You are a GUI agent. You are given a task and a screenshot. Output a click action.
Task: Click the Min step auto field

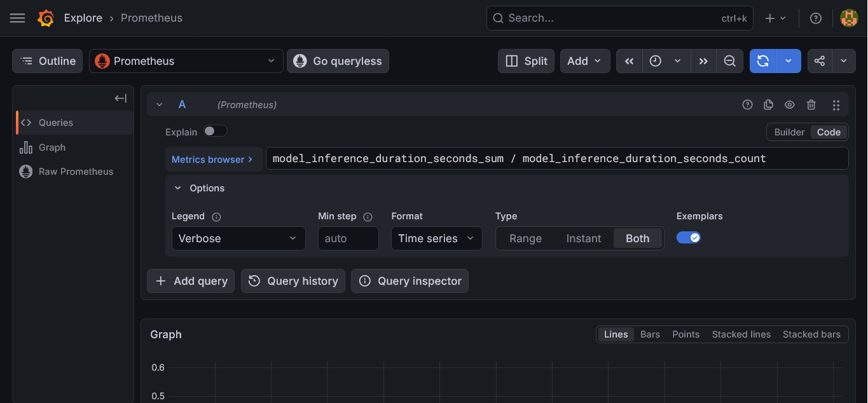tap(348, 238)
